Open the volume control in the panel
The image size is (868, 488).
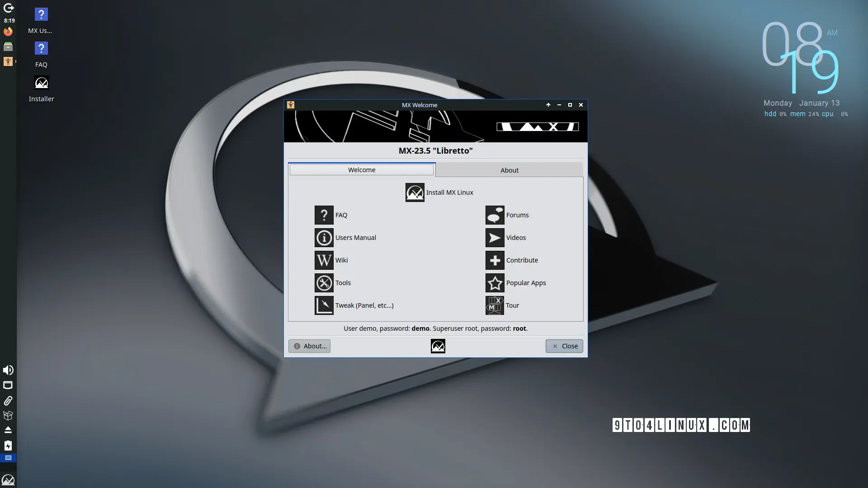8,370
